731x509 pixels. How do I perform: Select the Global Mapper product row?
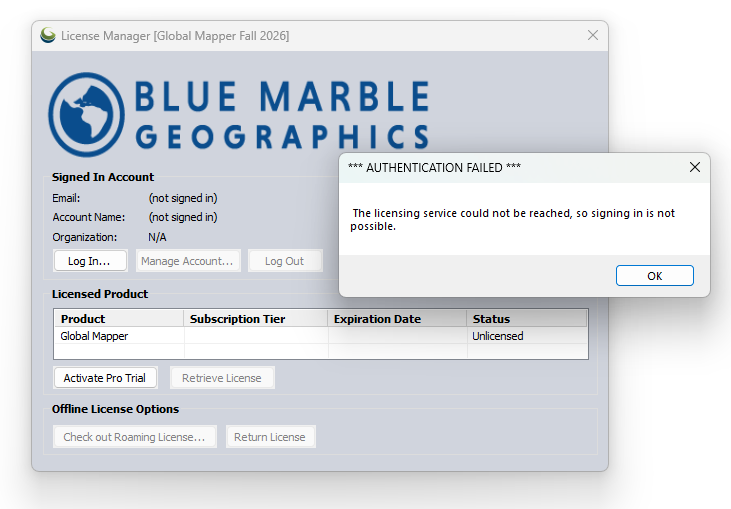point(321,336)
